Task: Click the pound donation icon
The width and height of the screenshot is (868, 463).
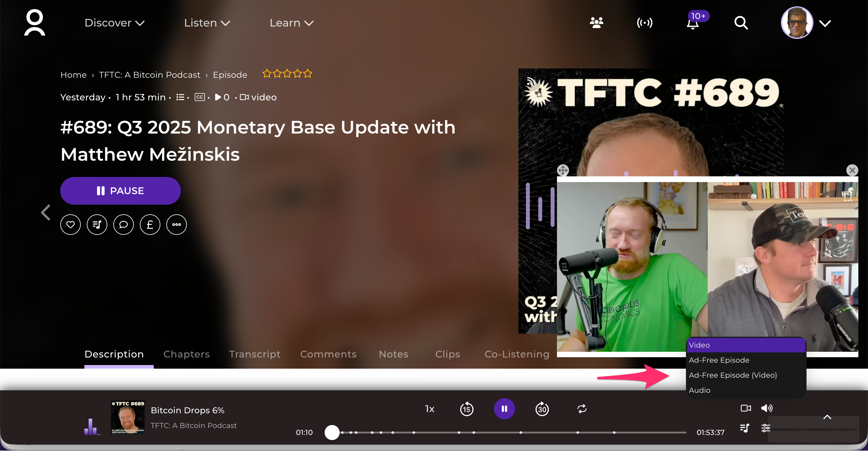Action: [150, 225]
